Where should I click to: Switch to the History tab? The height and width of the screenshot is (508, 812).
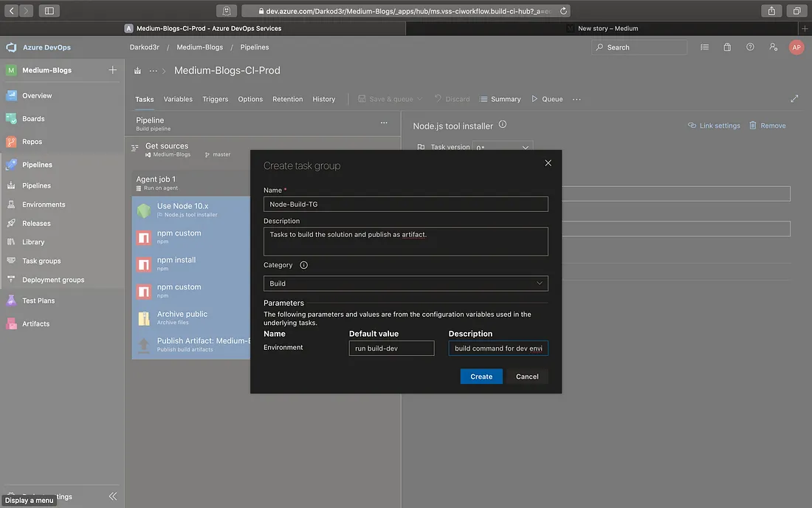pos(323,99)
